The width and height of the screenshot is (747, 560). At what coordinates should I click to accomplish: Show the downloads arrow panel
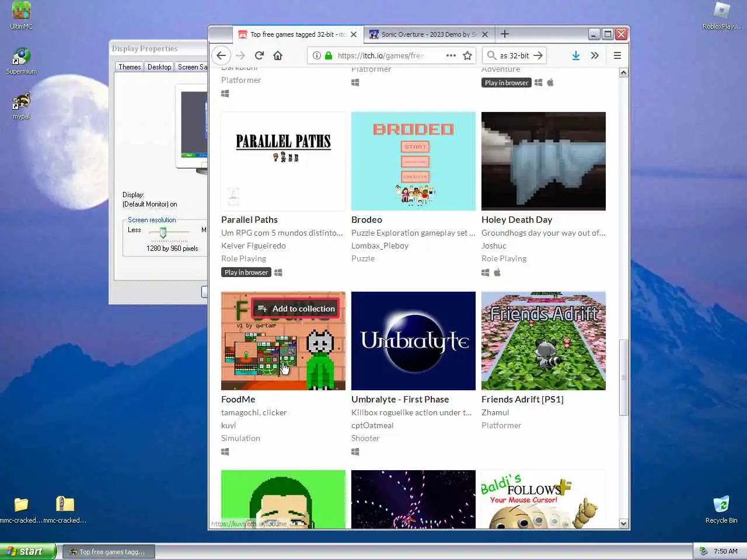click(575, 55)
